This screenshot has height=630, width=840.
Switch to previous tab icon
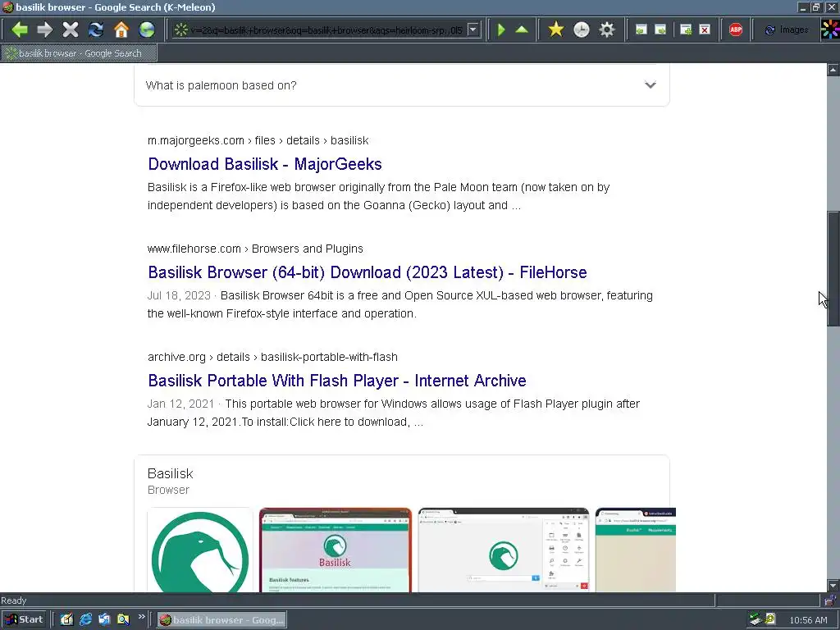641,30
